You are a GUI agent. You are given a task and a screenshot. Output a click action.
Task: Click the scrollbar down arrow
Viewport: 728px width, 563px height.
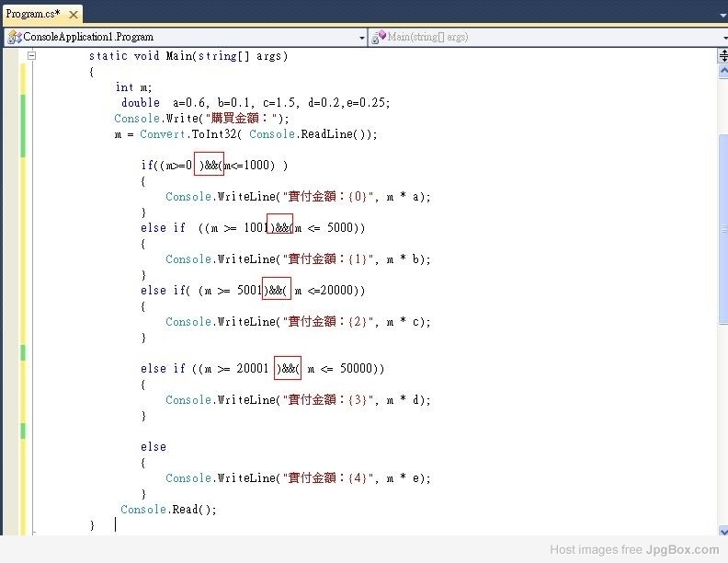coord(722,529)
